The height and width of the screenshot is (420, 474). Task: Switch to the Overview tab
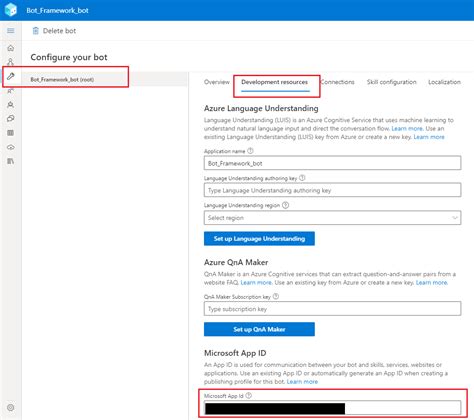pos(217,82)
